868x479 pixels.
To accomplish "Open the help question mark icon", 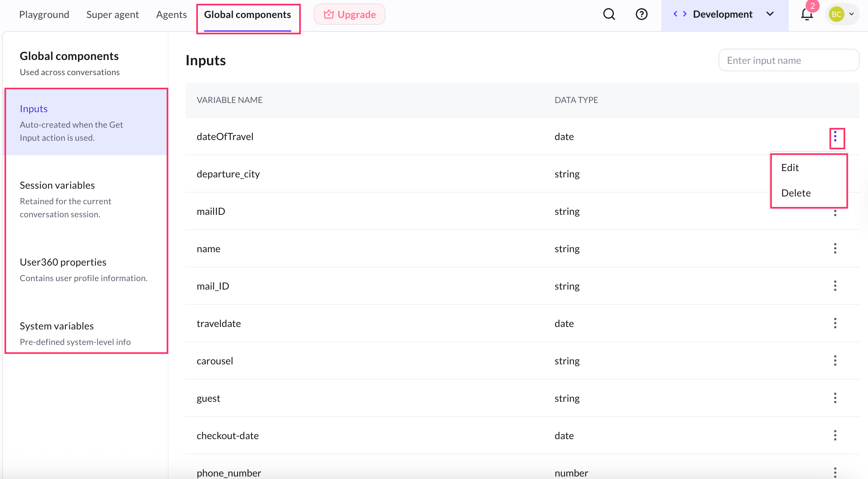I will click(x=641, y=14).
